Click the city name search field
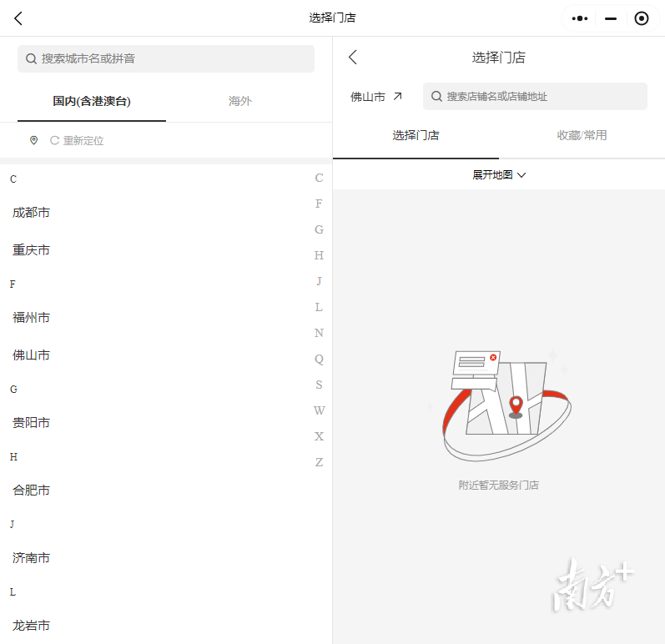 pyautogui.click(x=166, y=58)
